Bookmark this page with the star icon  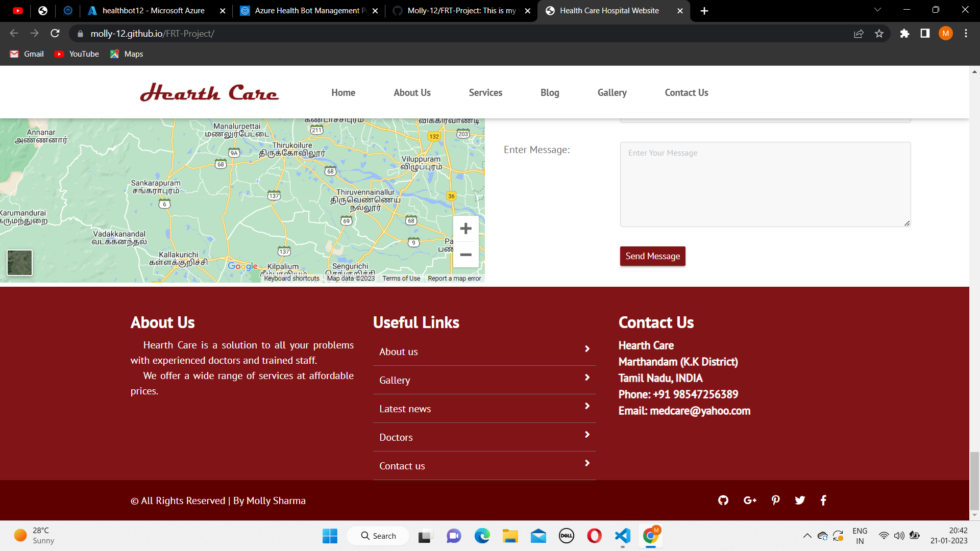coord(879,33)
